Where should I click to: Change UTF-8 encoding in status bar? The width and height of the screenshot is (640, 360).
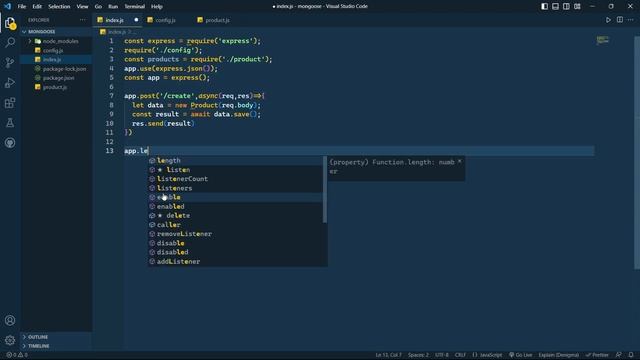pyautogui.click(x=442, y=355)
